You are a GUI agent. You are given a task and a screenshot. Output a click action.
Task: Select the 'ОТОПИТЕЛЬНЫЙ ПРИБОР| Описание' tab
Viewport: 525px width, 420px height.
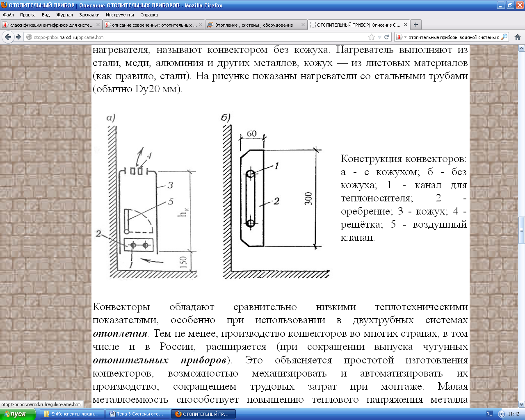click(x=358, y=25)
